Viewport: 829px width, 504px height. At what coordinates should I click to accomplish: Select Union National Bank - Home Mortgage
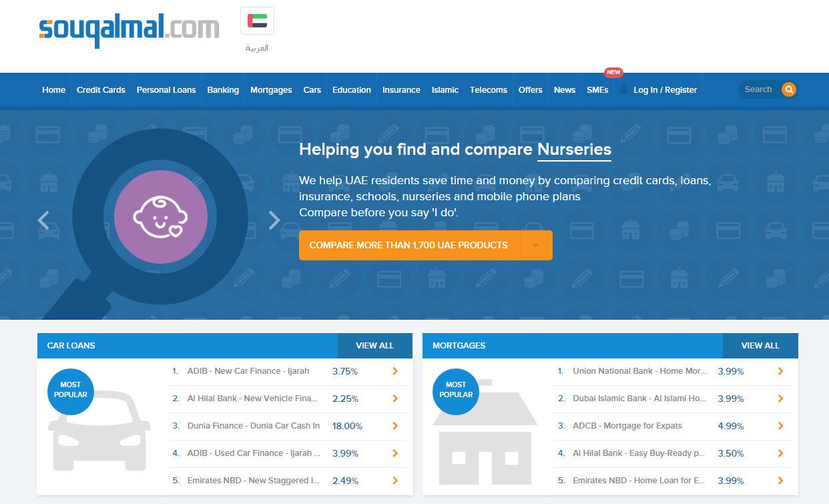[x=639, y=371]
